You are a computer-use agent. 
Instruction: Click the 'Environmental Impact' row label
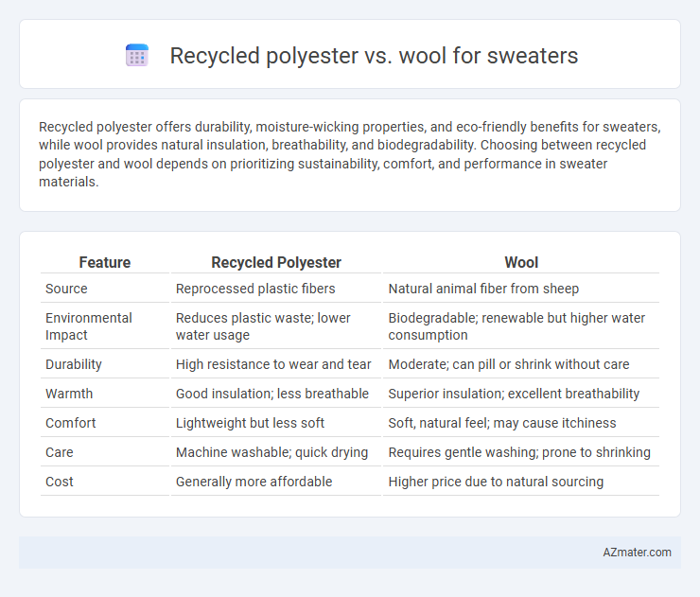point(89,326)
